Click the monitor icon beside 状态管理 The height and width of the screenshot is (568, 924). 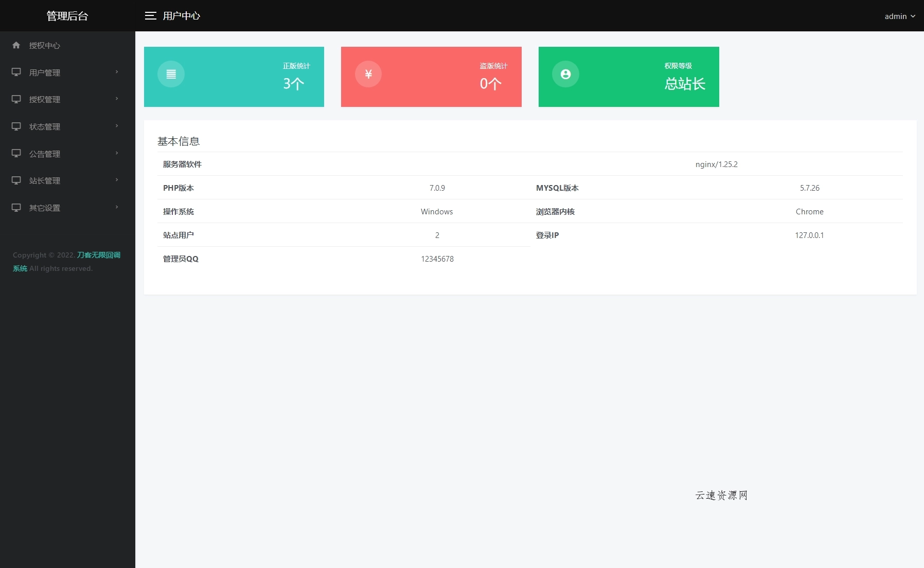[x=16, y=126]
